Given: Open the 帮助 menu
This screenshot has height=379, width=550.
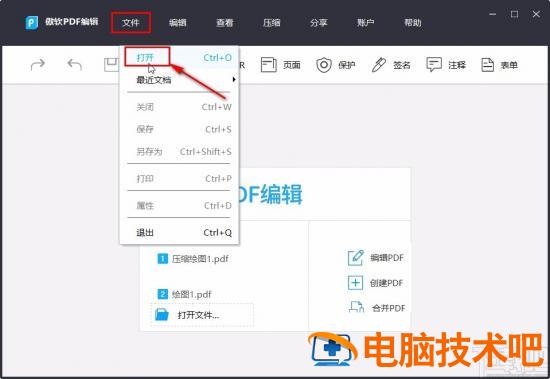Looking at the screenshot, I should tap(412, 23).
